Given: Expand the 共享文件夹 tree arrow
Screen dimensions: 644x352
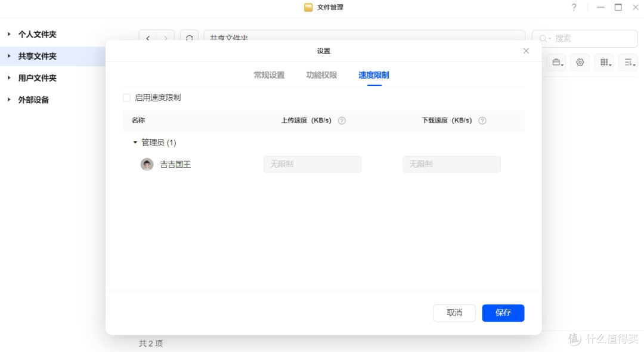Looking at the screenshot, I should click(x=9, y=56).
